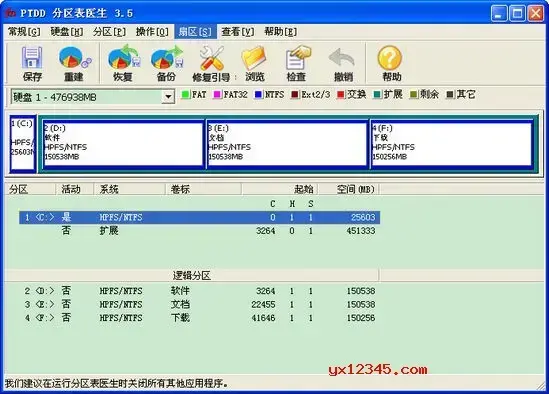Expand the 硬盘 1 disk dropdown arrow
This screenshot has height=394, width=549.
[x=168, y=97]
